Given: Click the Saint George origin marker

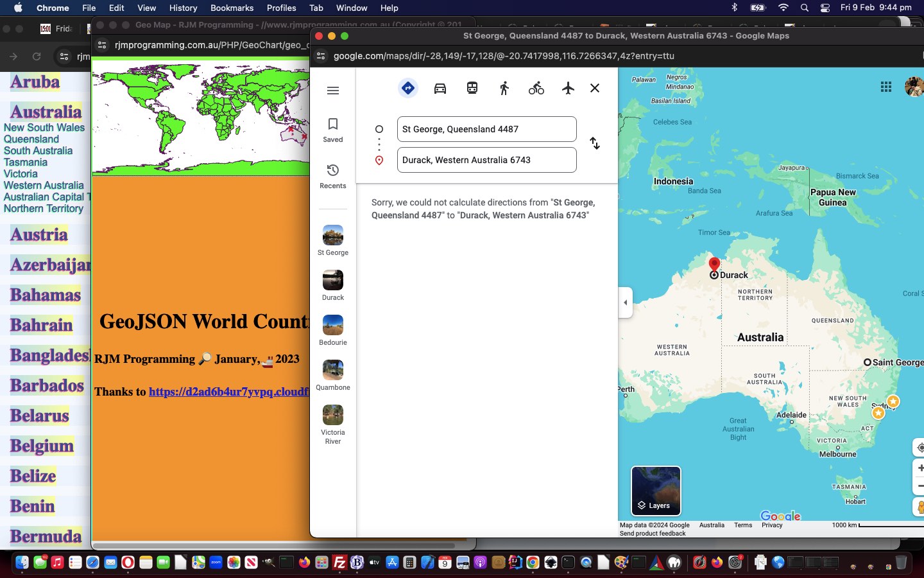Looking at the screenshot, I should point(868,362).
